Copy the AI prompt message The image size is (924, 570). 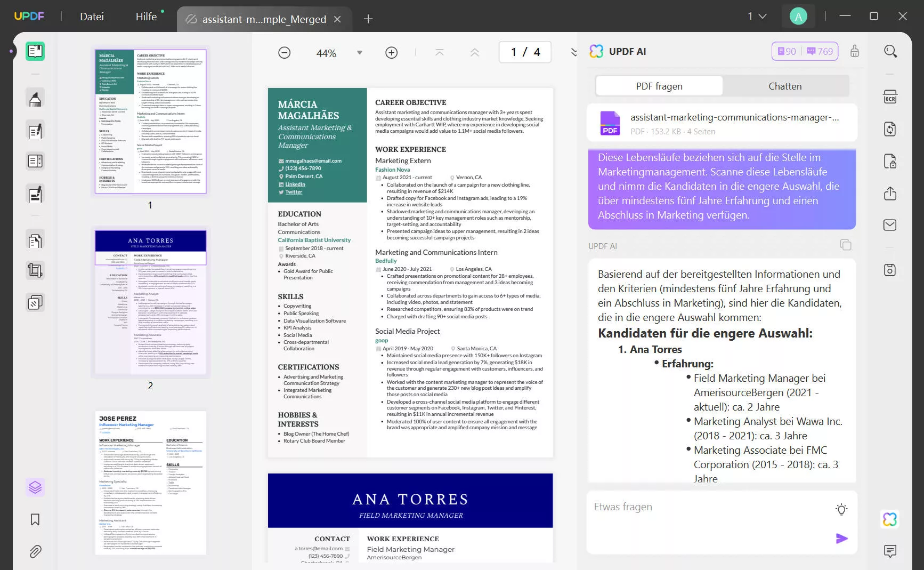coord(846,245)
